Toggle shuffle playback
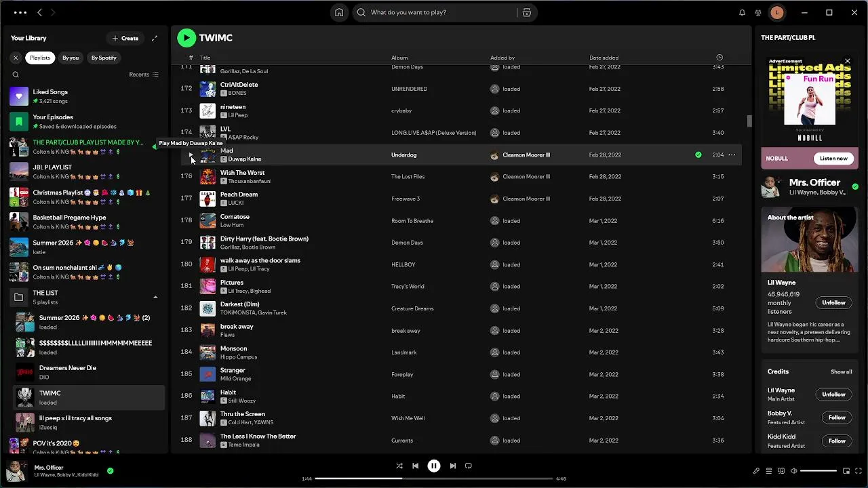The width and height of the screenshot is (868, 488). 399,466
